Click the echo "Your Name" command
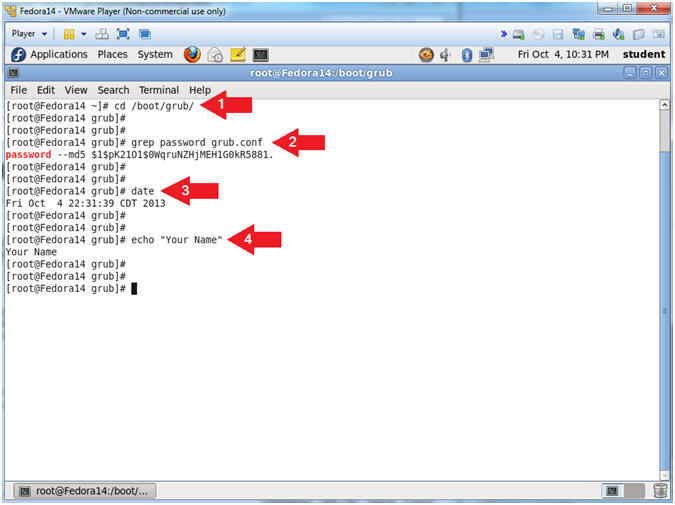The height and width of the screenshot is (505, 675). (177, 240)
